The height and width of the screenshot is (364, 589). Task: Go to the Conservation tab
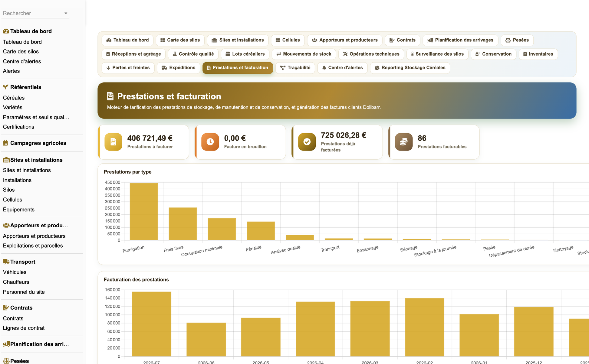(x=493, y=54)
